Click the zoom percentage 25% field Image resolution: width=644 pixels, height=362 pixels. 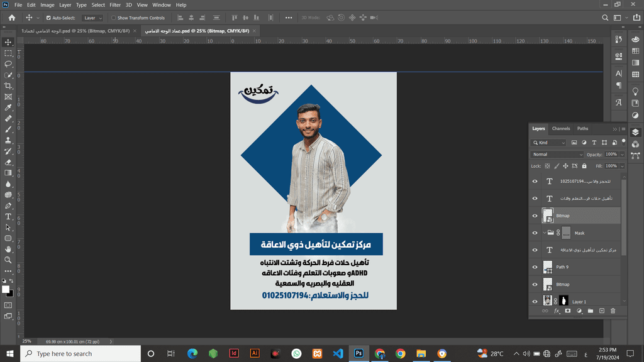tap(26, 341)
